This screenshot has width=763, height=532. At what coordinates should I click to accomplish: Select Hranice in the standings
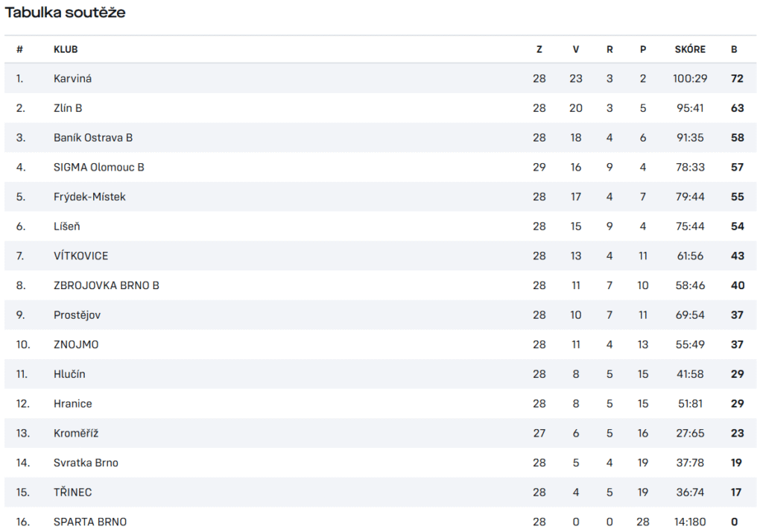(x=72, y=404)
